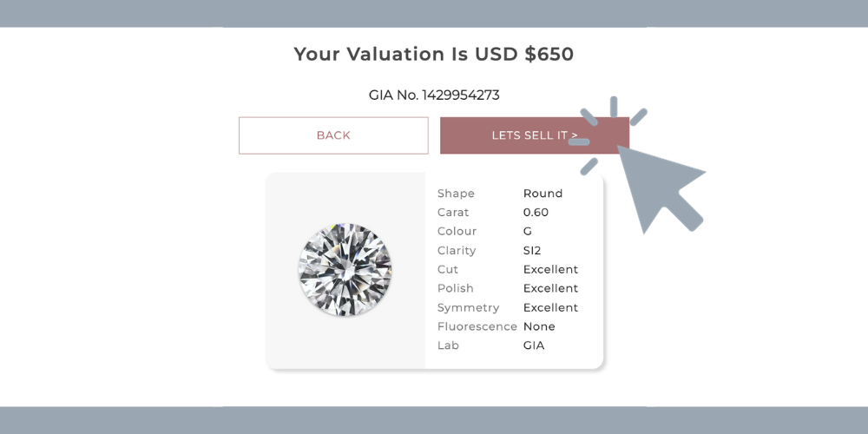Click the BACK button
868x434 pixels.
coord(333,135)
